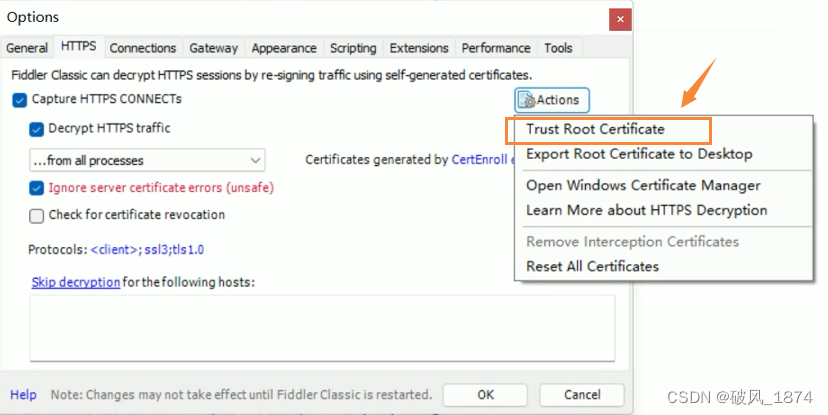Open the Actions button menu
828x415 pixels.
pyautogui.click(x=552, y=100)
